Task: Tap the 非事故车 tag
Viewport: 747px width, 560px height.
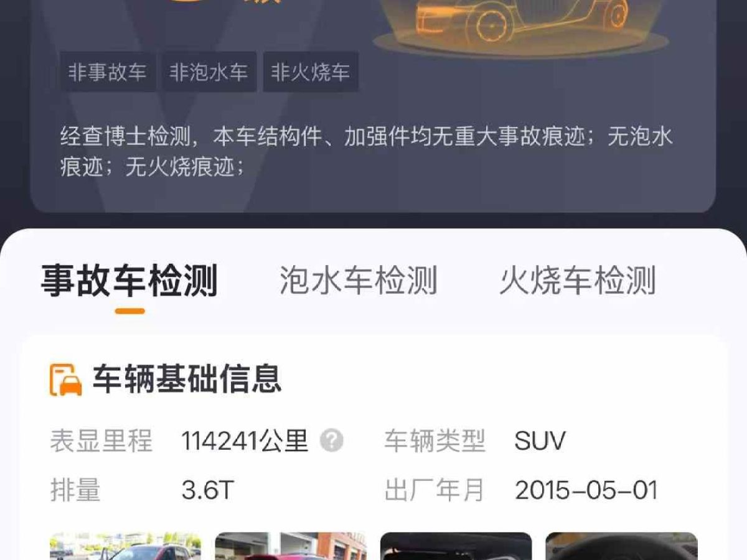Action: tap(108, 72)
